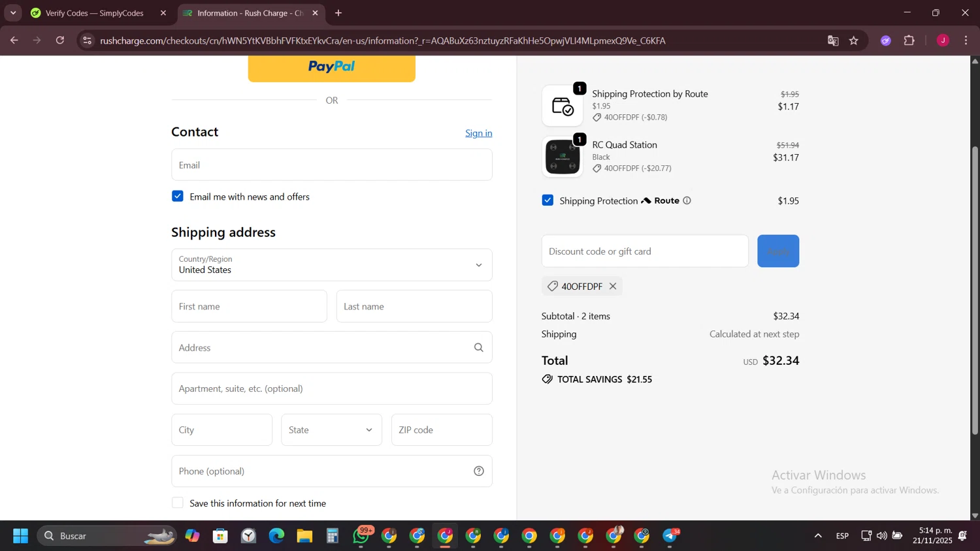The height and width of the screenshot is (551, 980).
Task: Open WhatsApp from the taskbar
Action: [361, 536]
